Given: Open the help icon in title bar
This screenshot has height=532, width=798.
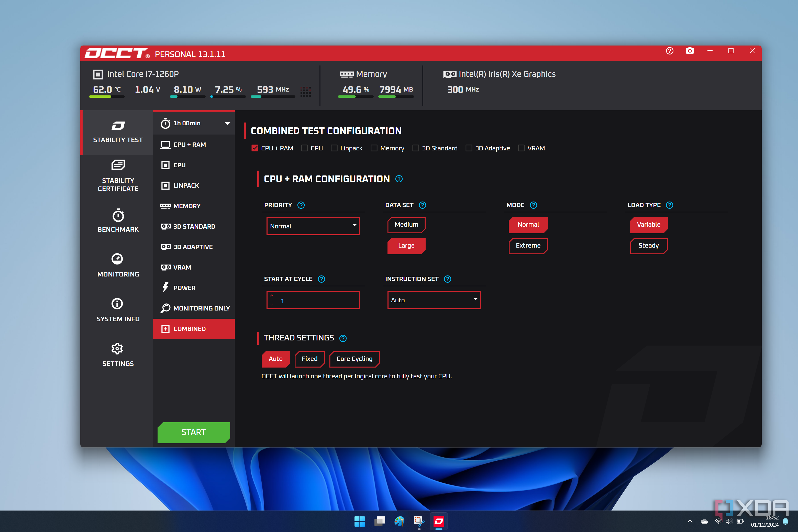Looking at the screenshot, I should (x=669, y=51).
